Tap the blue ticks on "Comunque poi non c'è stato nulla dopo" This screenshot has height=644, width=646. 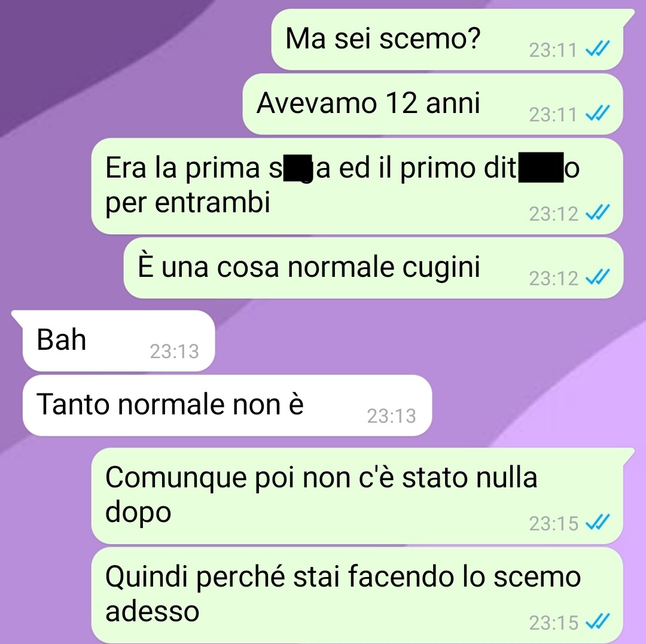(598, 522)
